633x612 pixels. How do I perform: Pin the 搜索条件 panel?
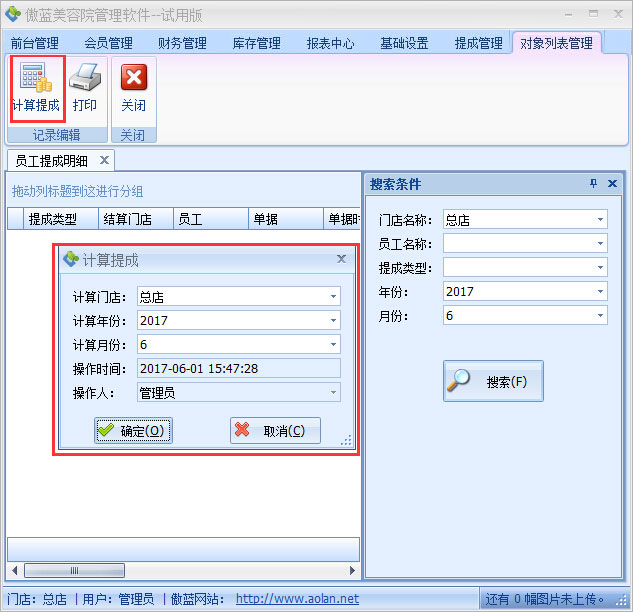[593, 184]
